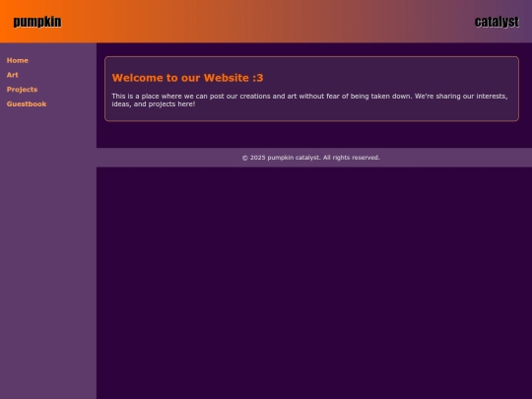Click the word Website in the heading
Viewport: 532px width, 399px height.
pos(227,78)
